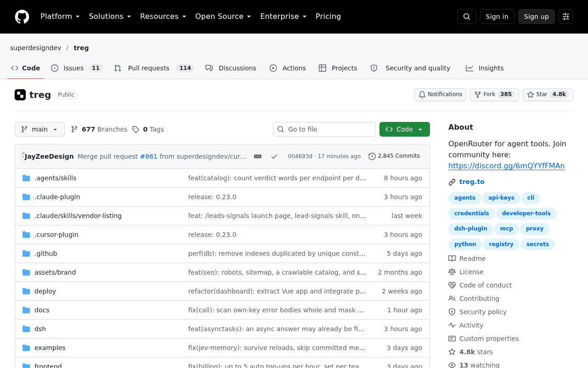Switch to the Pull requests tab

click(154, 68)
